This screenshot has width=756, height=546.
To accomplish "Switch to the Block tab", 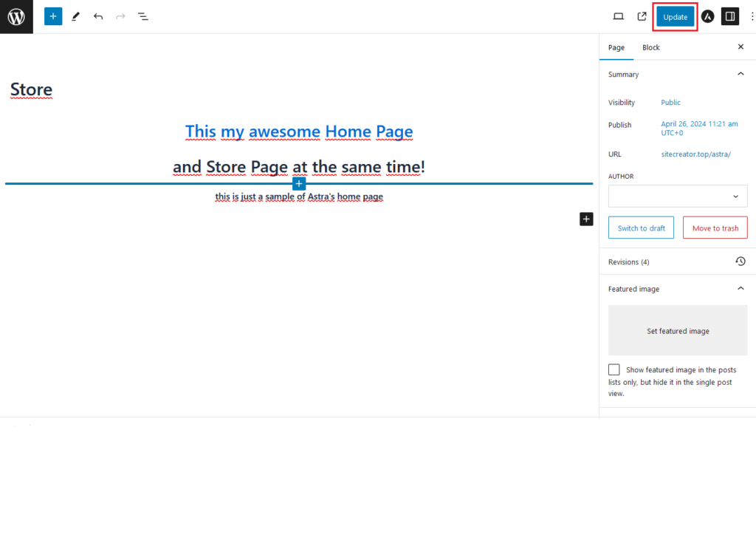I will click(650, 47).
